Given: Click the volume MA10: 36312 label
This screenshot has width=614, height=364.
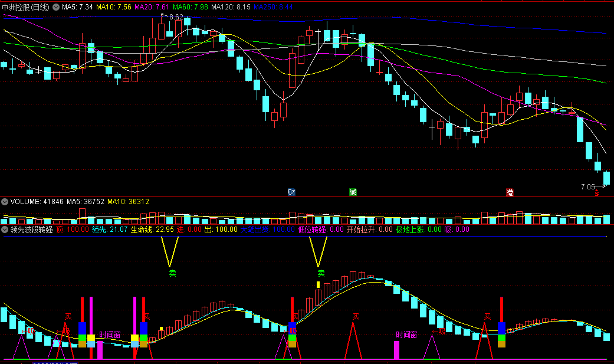Looking at the screenshot, I should click(x=129, y=202).
